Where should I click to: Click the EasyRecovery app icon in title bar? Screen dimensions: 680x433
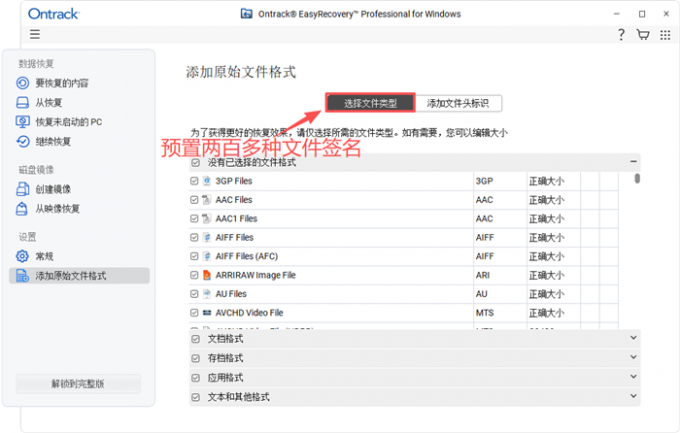click(x=246, y=14)
